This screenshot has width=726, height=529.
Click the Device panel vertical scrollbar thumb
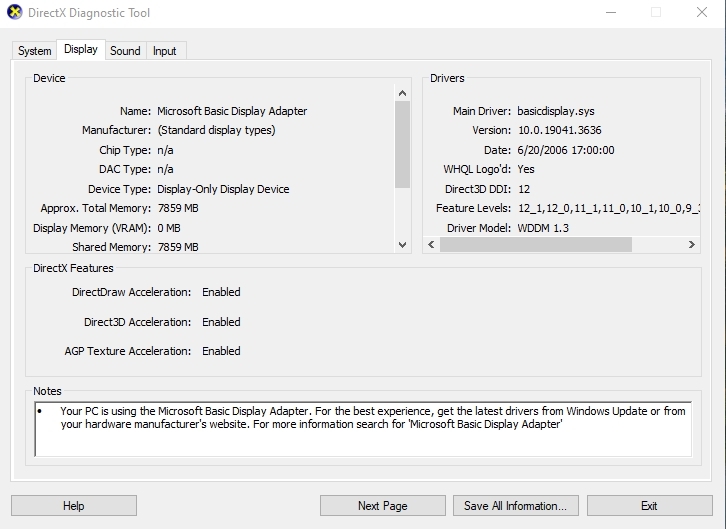click(x=402, y=144)
